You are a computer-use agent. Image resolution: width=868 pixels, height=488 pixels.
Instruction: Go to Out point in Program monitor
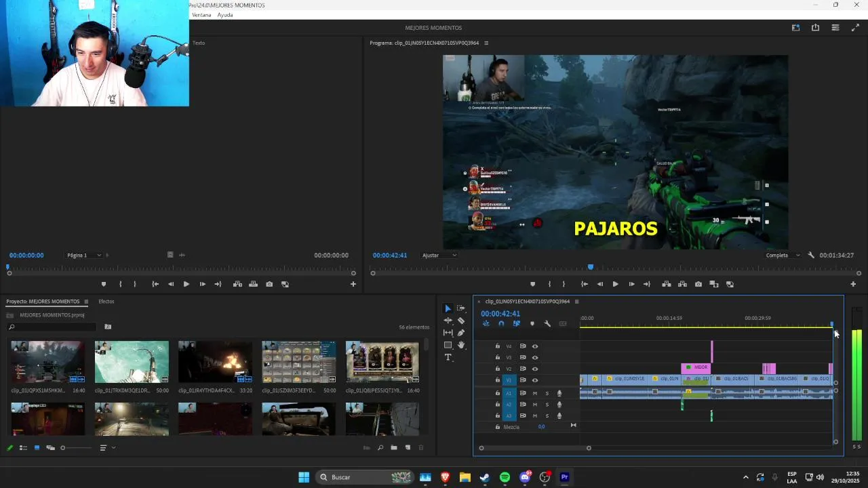647,284
